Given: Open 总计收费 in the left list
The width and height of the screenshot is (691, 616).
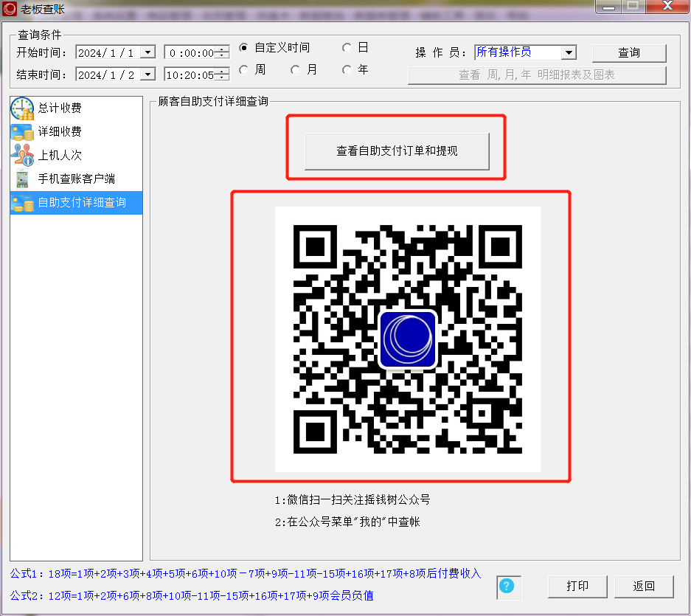Looking at the screenshot, I should 76,108.
